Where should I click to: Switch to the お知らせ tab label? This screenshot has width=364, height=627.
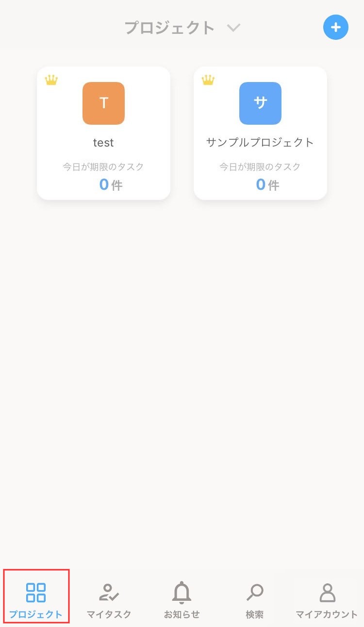pyautogui.click(x=182, y=614)
